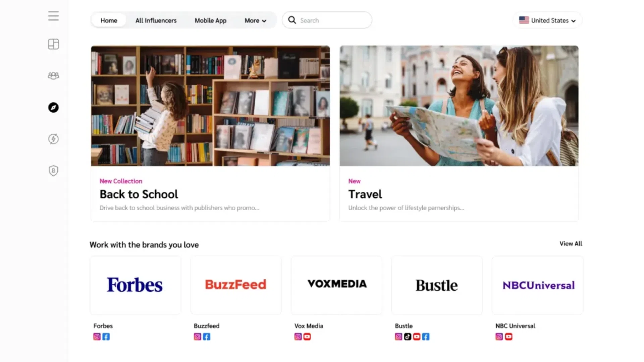Click Forbes' Facebook icon
The image size is (644, 362).
click(x=106, y=337)
